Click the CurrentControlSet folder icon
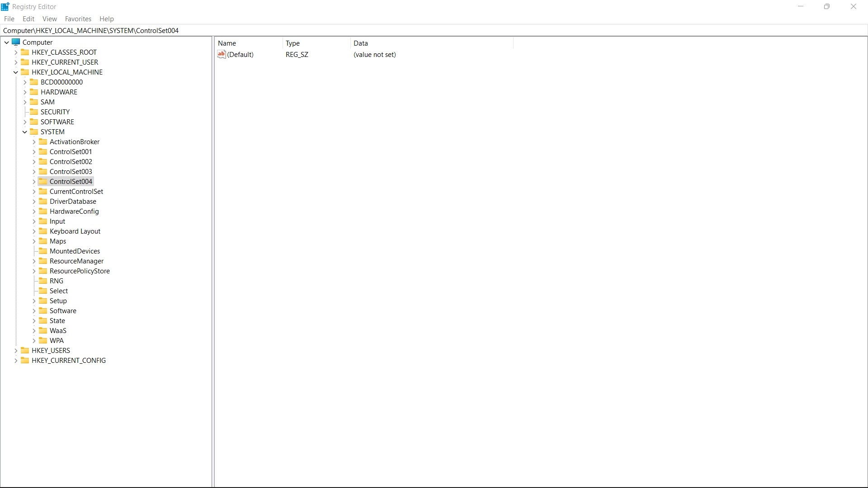Image resolution: width=868 pixels, height=488 pixels. pyautogui.click(x=43, y=191)
